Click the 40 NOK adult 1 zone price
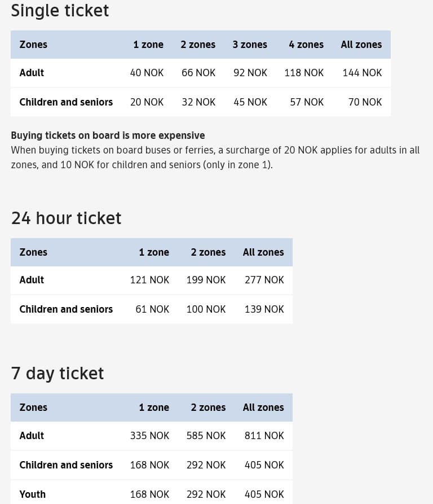The width and height of the screenshot is (433, 504). pyautogui.click(x=147, y=73)
